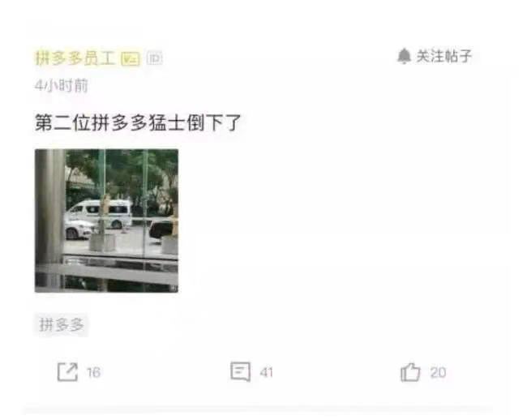Select the 拼多多 topic tag

pyautogui.click(x=61, y=325)
